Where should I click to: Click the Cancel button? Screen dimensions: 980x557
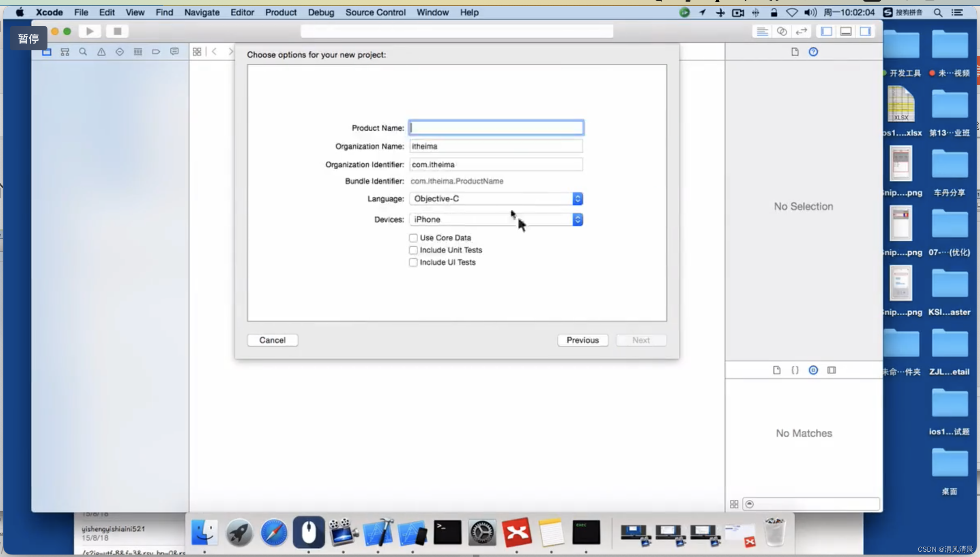[273, 339]
